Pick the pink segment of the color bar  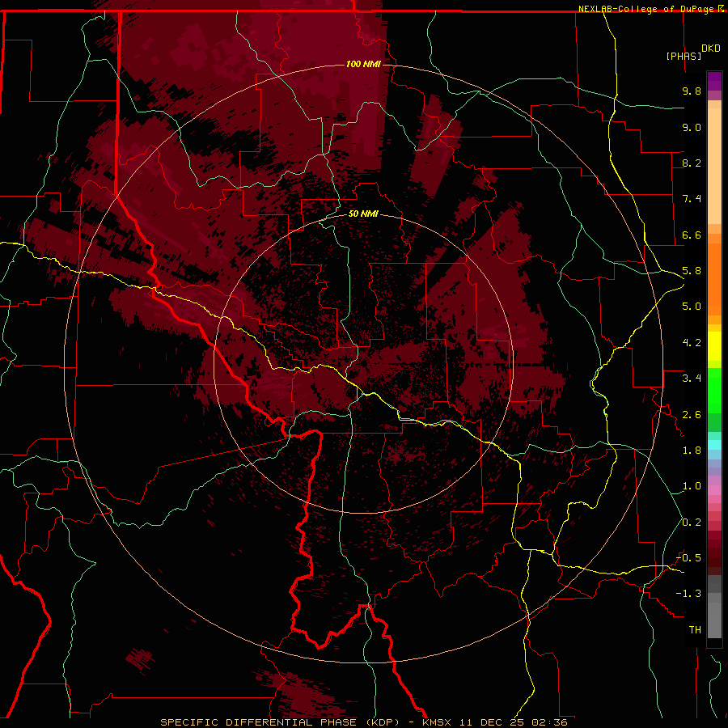point(714,490)
